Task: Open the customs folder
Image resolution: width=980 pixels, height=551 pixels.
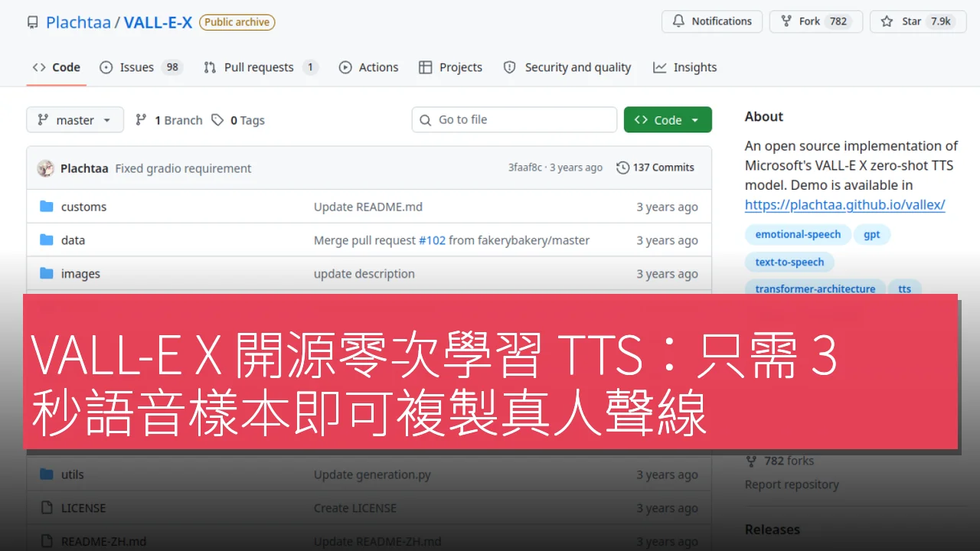Action: click(83, 207)
